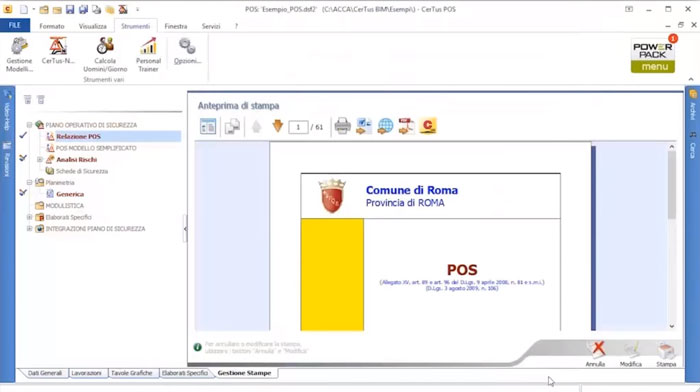The width and height of the screenshot is (700, 392).
Task: Open the Formato ribbon tab
Action: (x=52, y=26)
